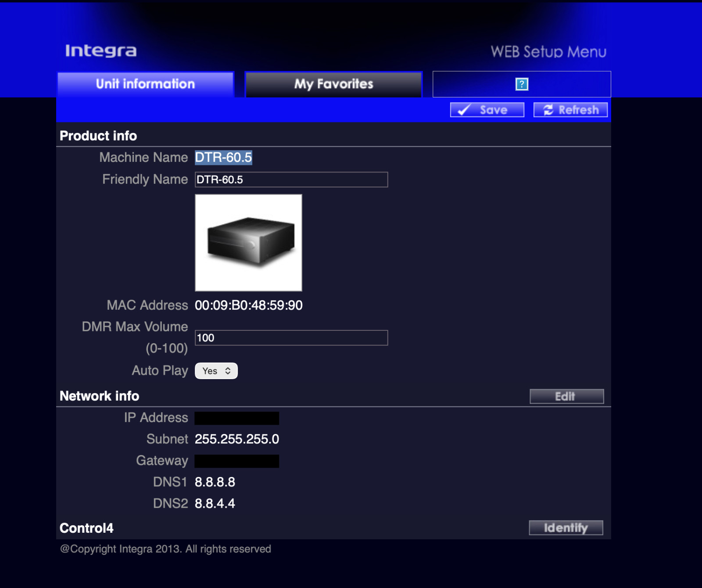
Task: Select the Machine Name value DTR-60.5
Action: coord(224,158)
